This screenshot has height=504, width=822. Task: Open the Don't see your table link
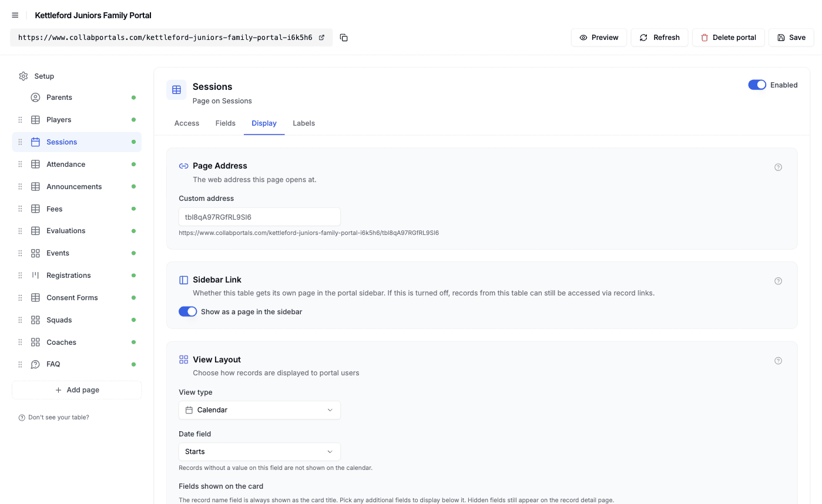tap(54, 418)
